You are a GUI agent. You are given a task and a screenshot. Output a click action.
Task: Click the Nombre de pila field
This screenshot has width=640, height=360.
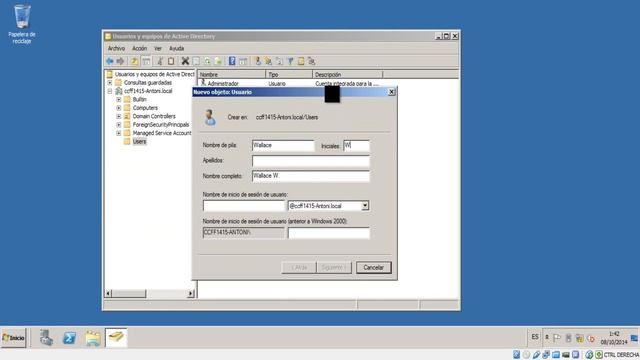point(283,145)
